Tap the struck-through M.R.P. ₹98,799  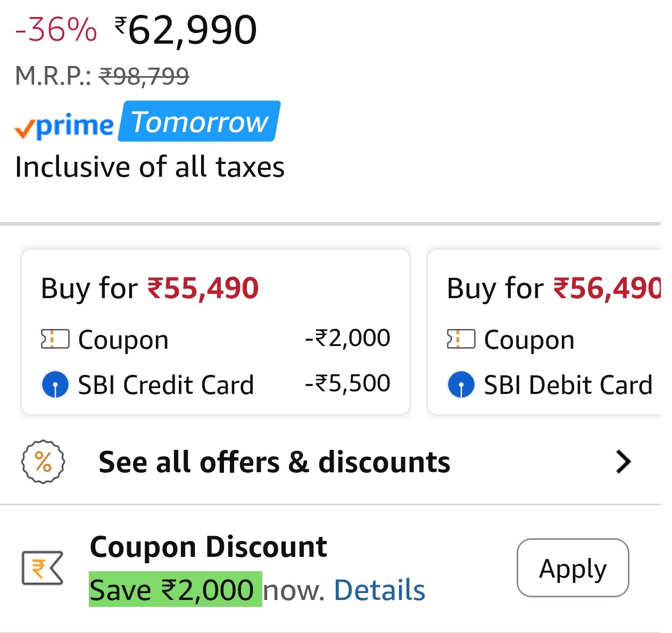(x=144, y=76)
